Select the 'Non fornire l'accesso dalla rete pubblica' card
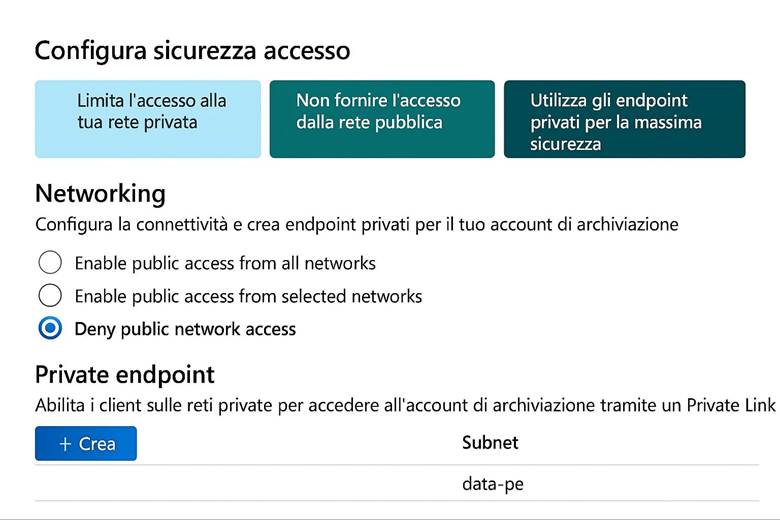This screenshot has width=780, height=520. [x=382, y=119]
